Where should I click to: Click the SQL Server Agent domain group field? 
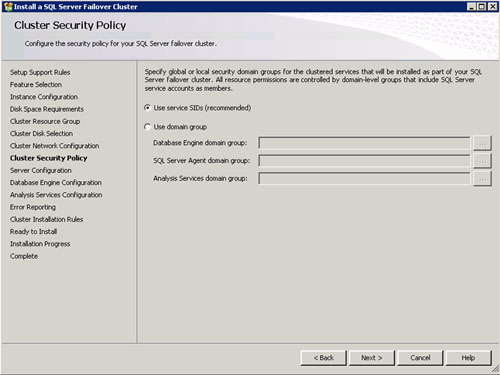364,161
